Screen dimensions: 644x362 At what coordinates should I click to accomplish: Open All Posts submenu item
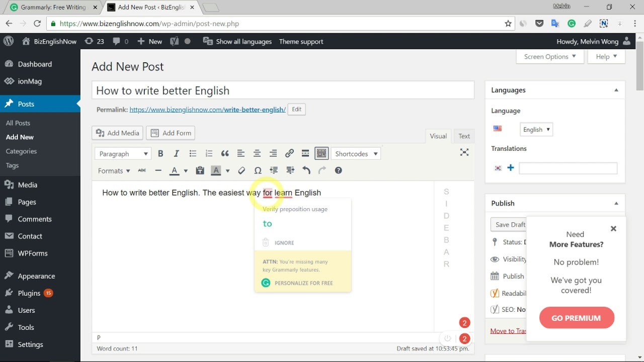tap(18, 123)
